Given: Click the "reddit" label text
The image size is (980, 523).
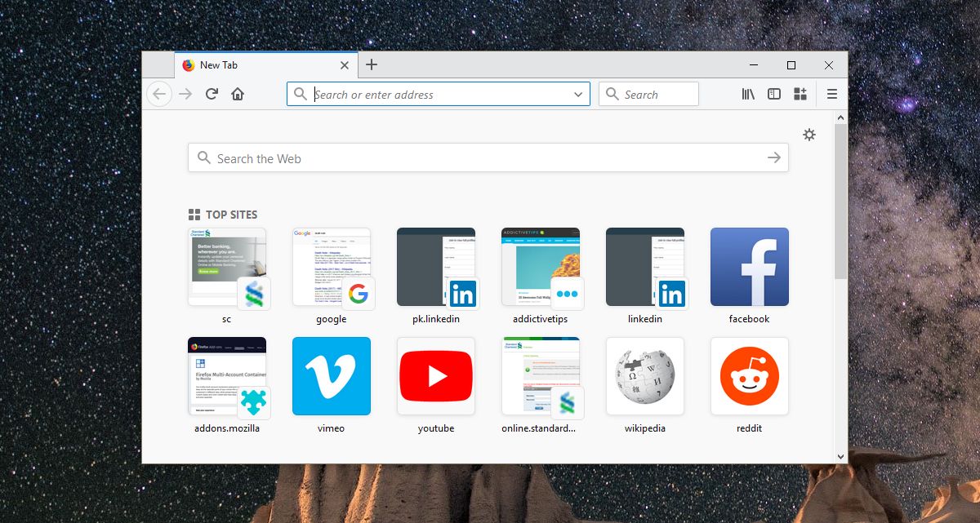Looking at the screenshot, I should [750, 428].
